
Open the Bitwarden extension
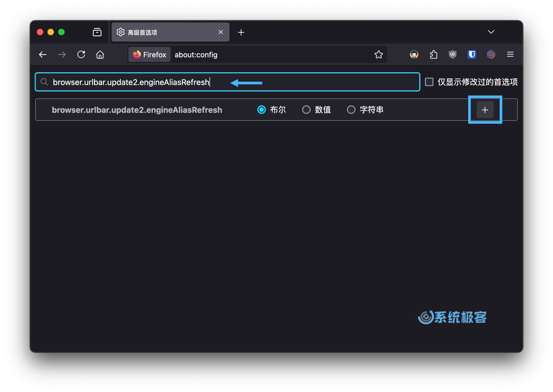coord(472,55)
